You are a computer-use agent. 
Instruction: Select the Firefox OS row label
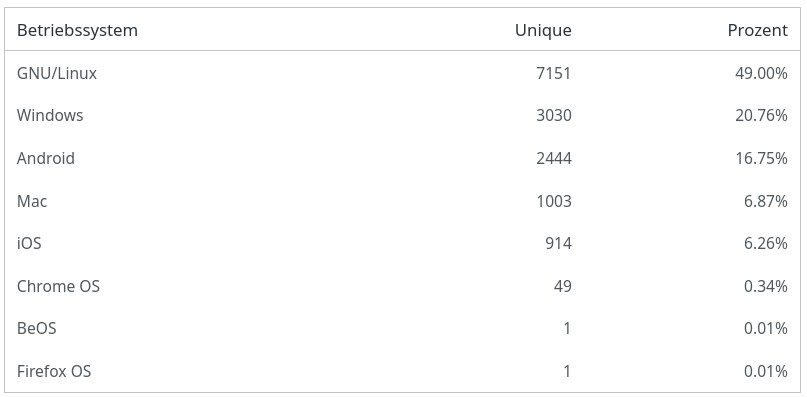[x=54, y=371]
